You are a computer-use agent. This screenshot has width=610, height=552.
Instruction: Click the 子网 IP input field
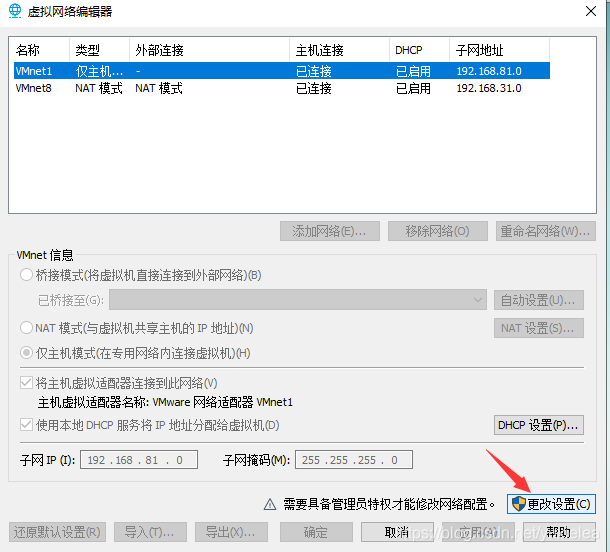point(139,460)
